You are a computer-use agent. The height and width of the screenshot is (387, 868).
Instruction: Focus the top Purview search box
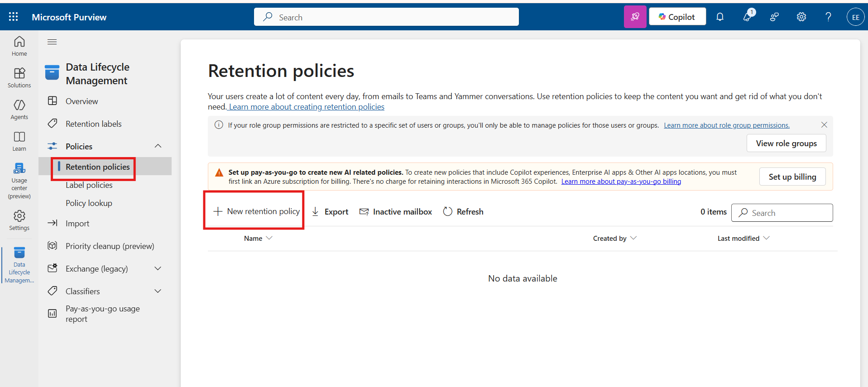click(386, 17)
